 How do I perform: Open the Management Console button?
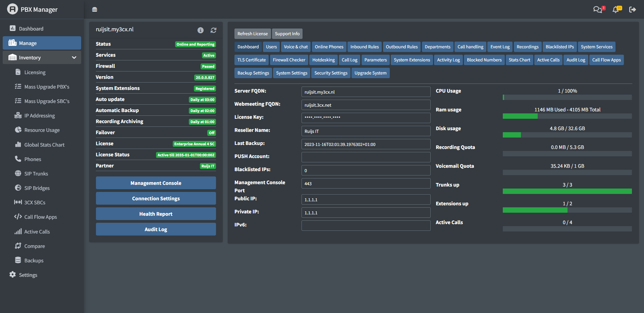[x=156, y=183]
